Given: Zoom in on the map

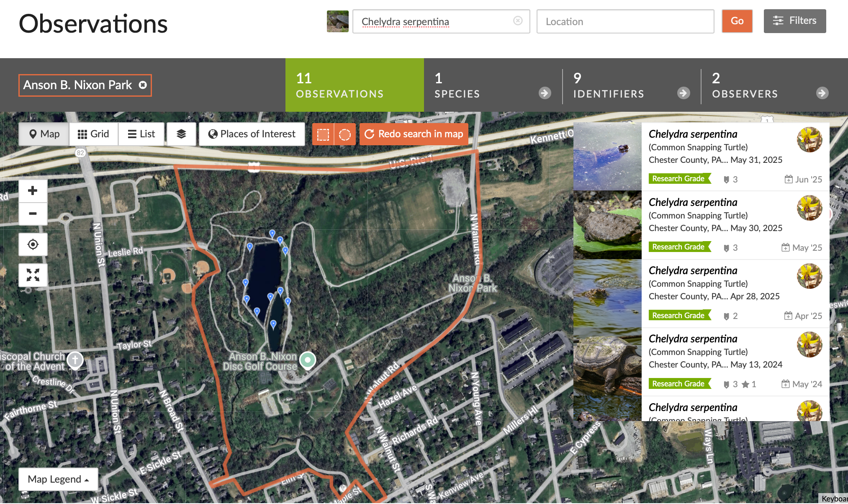Looking at the screenshot, I should pos(33,191).
